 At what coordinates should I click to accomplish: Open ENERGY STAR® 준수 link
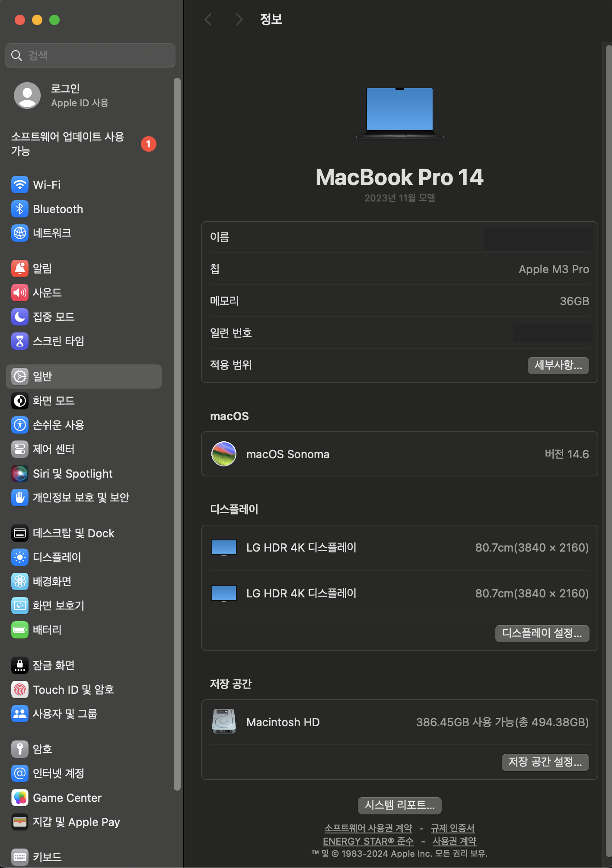[x=368, y=841]
